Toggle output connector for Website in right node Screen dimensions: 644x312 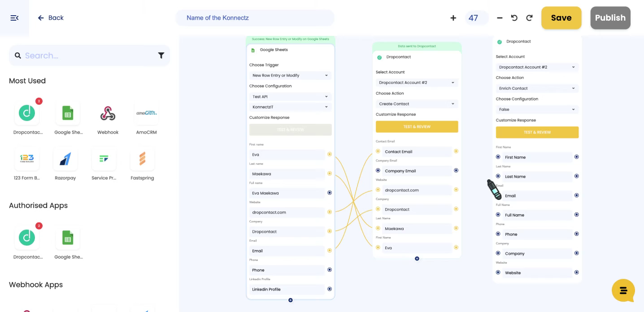point(576,272)
